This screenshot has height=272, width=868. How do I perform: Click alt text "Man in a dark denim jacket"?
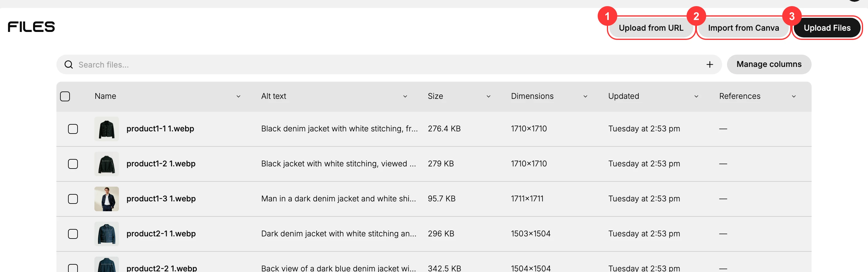(339, 199)
